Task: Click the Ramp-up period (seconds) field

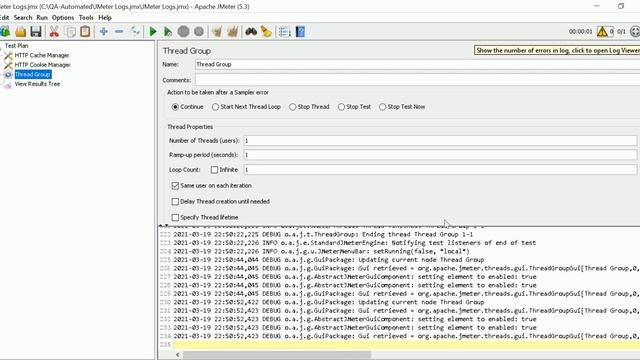Action: click(440, 155)
